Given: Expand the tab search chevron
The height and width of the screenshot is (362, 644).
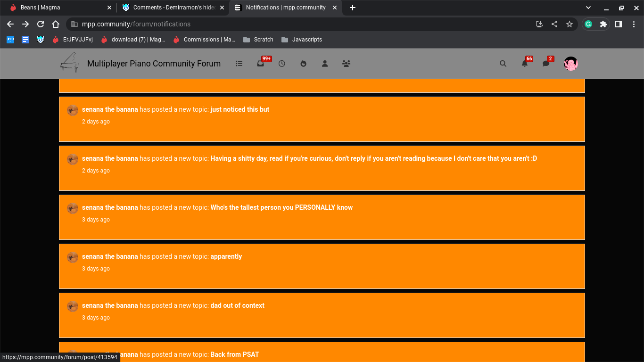Looking at the screenshot, I should coord(588,8).
